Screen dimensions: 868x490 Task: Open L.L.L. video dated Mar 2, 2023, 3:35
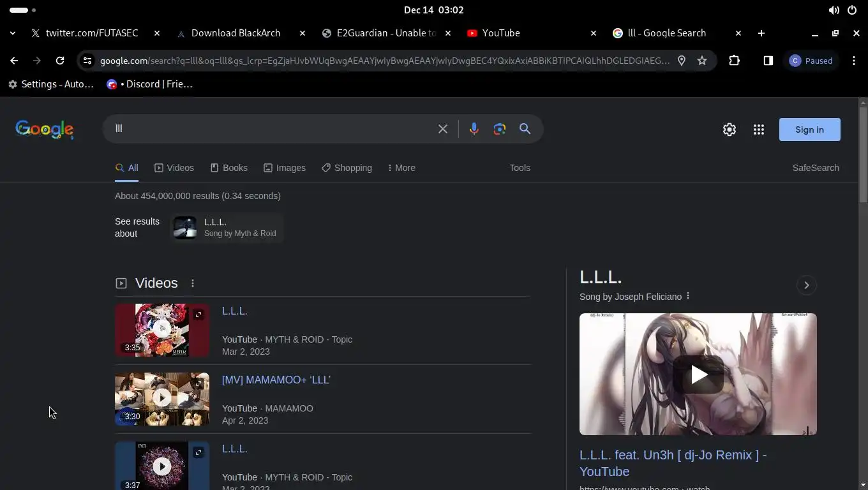click(x=234, y=311)
